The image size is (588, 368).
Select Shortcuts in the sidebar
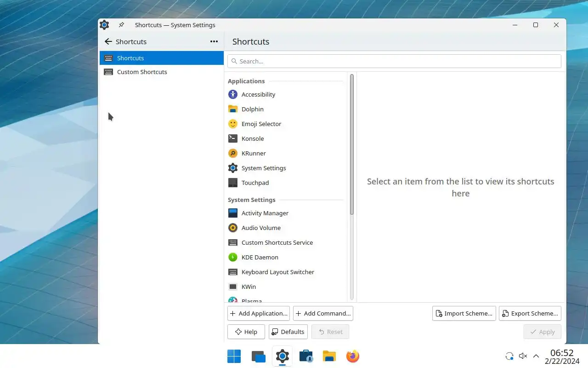(162, 58)
